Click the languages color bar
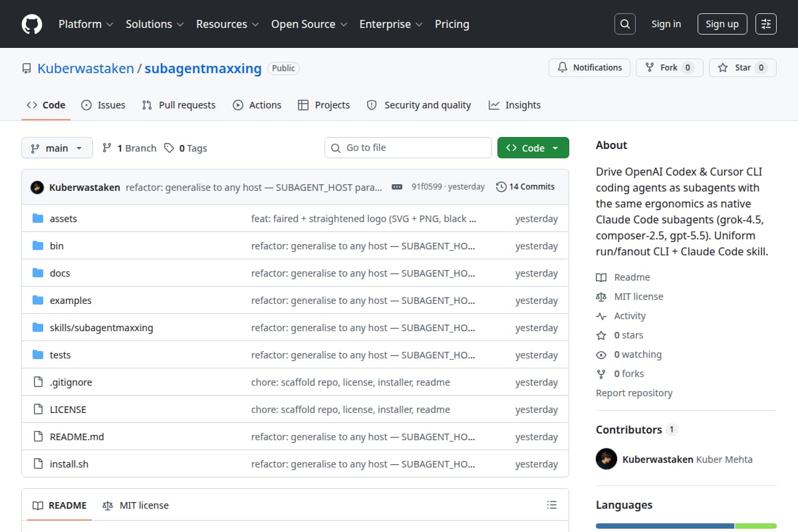The height and width of the screenshot is (532, 798). pos(686,526)
